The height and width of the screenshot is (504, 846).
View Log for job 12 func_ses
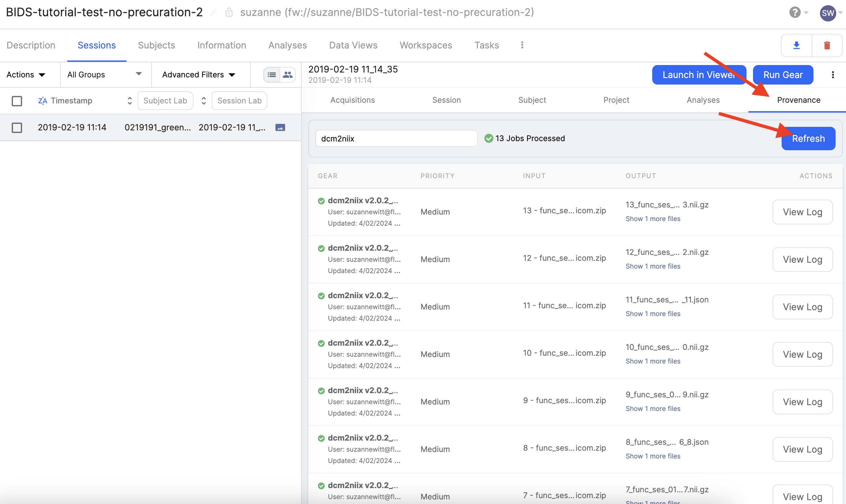(802, 259)
